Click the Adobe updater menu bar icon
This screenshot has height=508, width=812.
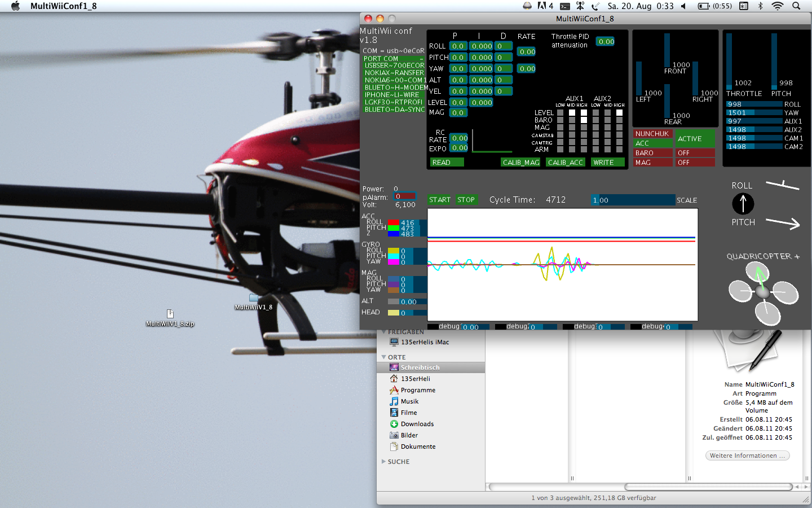[x=545, y=6]
